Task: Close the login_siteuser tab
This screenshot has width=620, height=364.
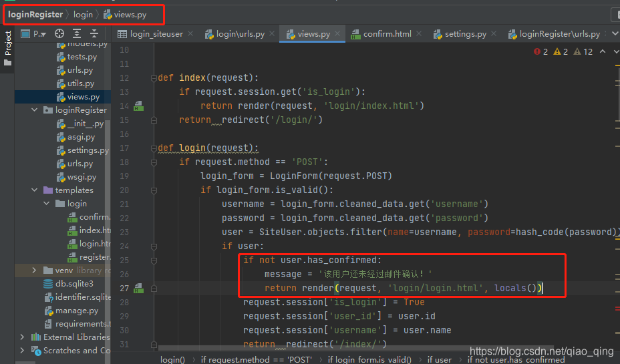Action: click(190, 34)
